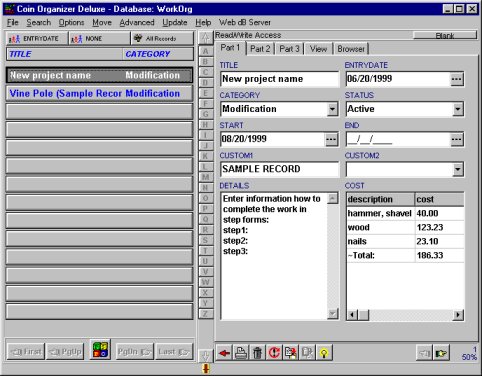Click the yellow light bulb icon

[324, 353]
